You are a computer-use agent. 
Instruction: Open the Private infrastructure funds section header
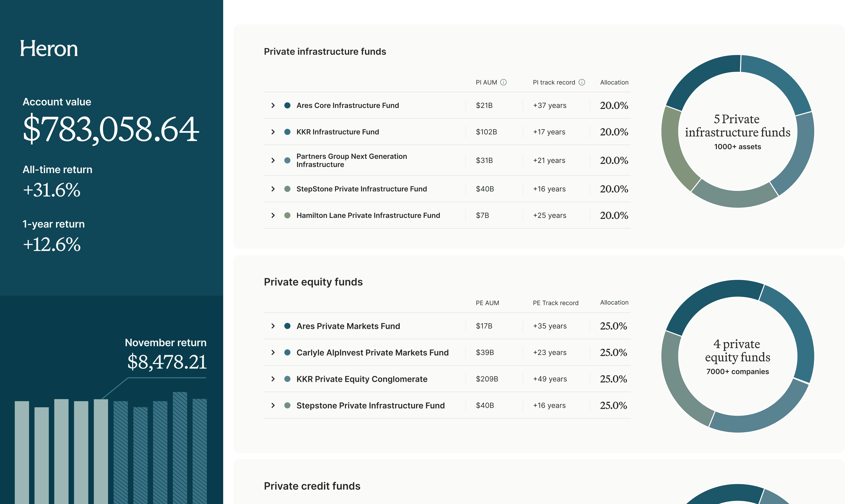(325, 52)
